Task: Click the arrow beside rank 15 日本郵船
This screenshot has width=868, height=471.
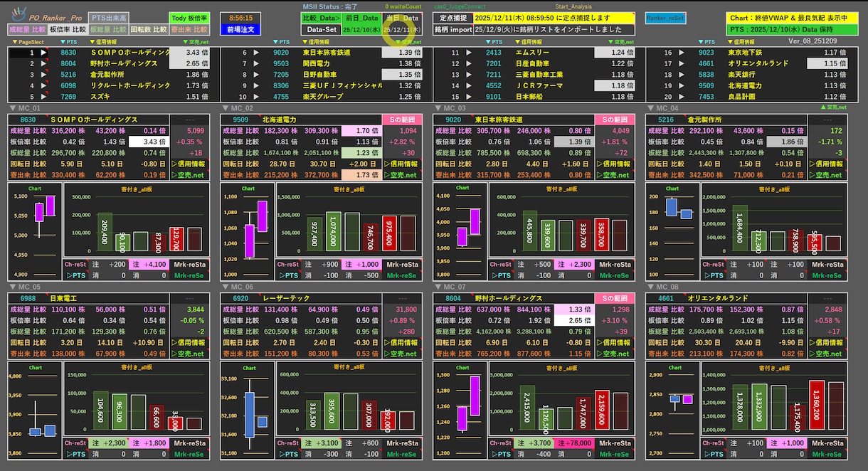Action: pyautogui.click(x=469, y=96)
